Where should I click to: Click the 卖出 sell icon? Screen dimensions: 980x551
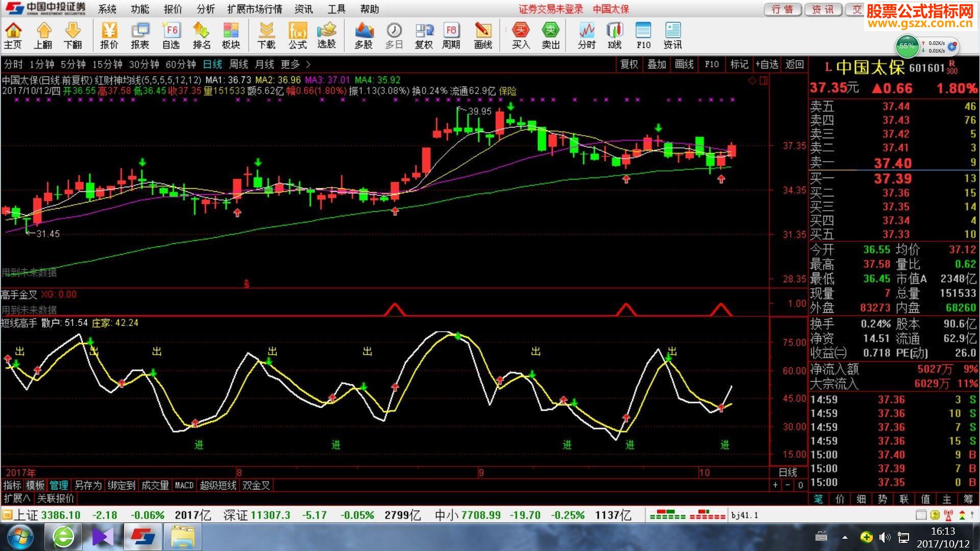[x=550, y=36]
